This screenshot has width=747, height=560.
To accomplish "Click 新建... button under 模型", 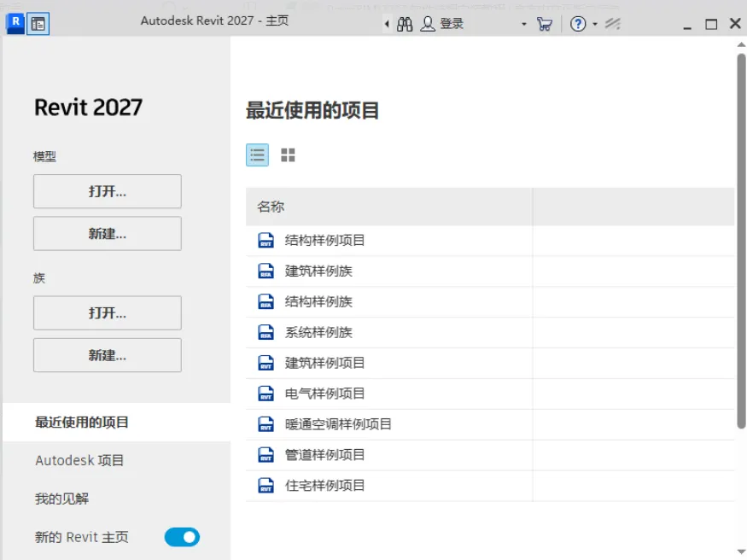I will [108, 234].
